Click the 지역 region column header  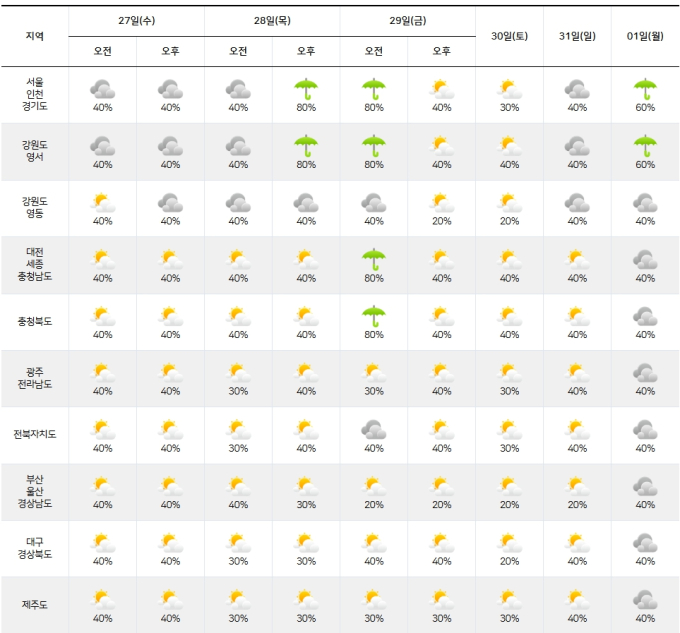point(35,36)
